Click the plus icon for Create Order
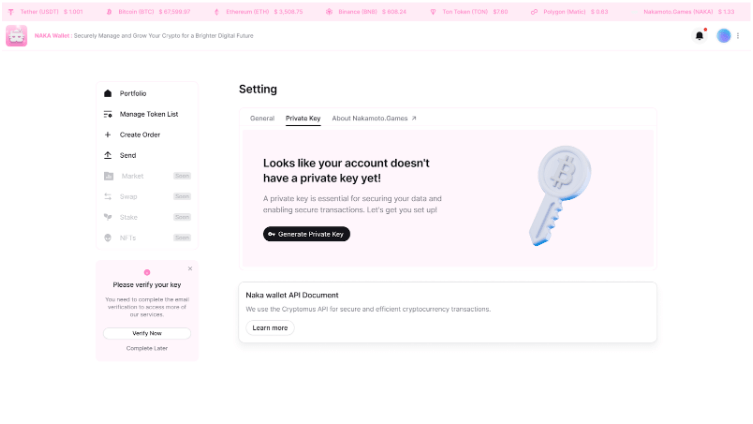The width and height of the screenshot is (753, 424). [x=108, y=134]
